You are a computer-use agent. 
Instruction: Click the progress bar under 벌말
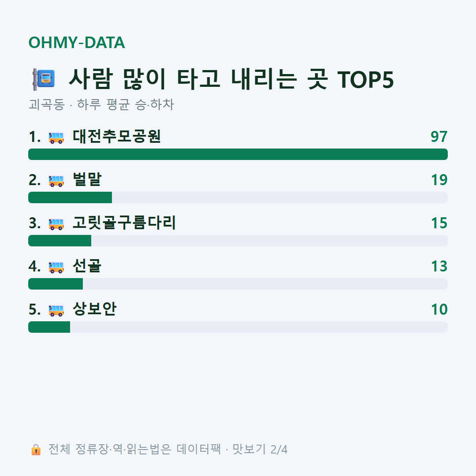coord(238,197)
